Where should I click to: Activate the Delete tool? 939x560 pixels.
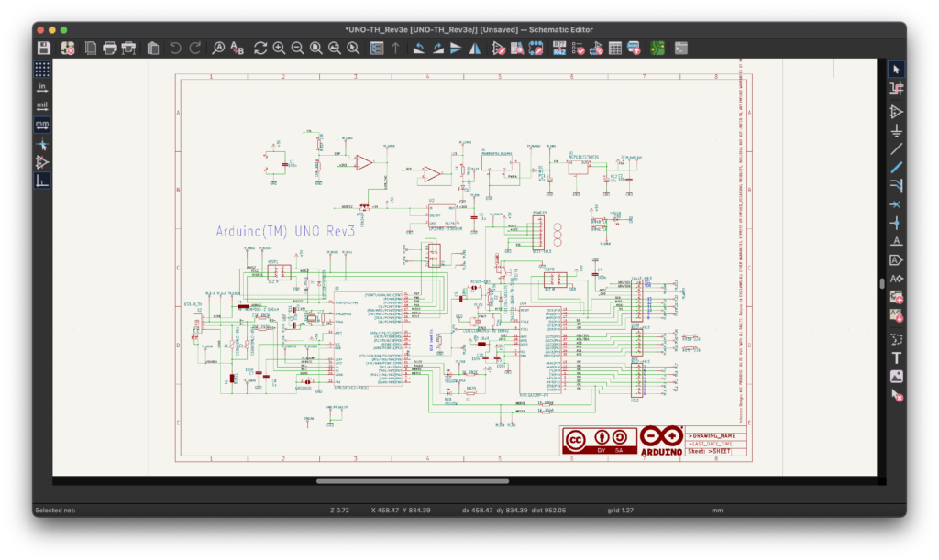pyautogui.click(x=897, y=395)
